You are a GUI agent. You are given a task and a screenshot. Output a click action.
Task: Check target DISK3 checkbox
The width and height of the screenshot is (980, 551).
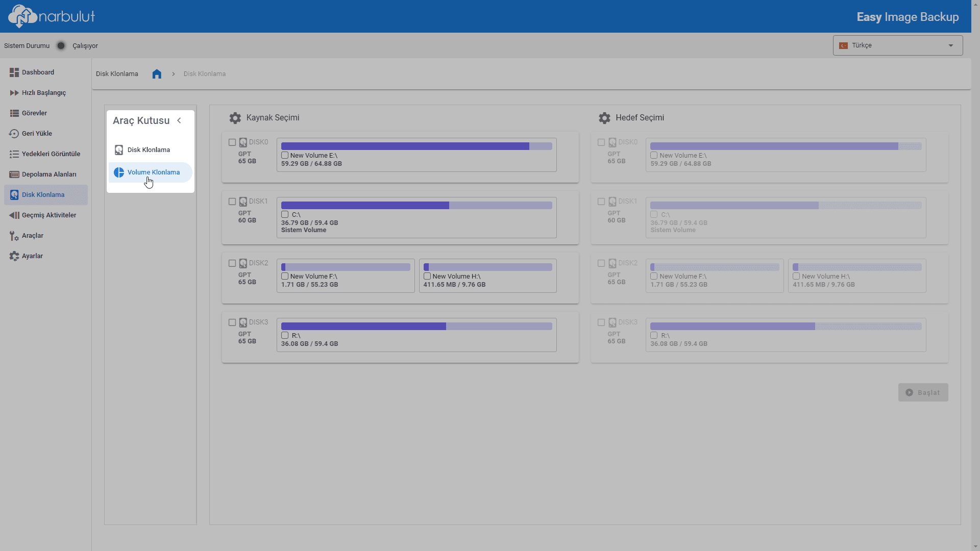601,322
